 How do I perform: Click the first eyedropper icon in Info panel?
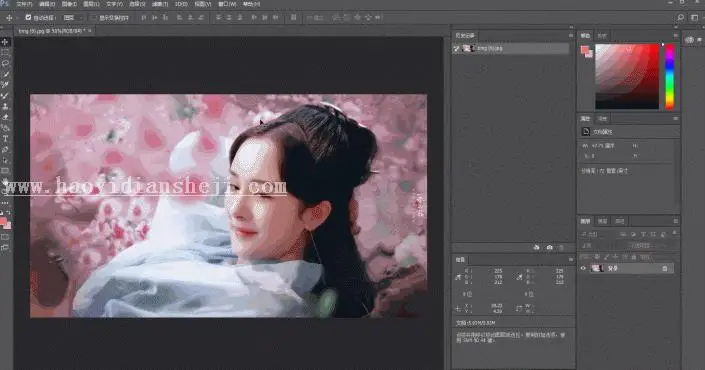(x=458, y=277)
